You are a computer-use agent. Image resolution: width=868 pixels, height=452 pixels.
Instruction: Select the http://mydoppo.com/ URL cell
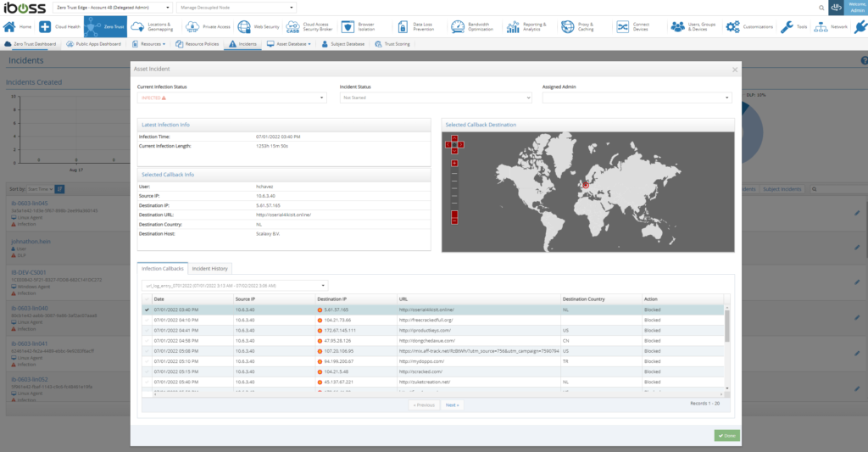479,361
